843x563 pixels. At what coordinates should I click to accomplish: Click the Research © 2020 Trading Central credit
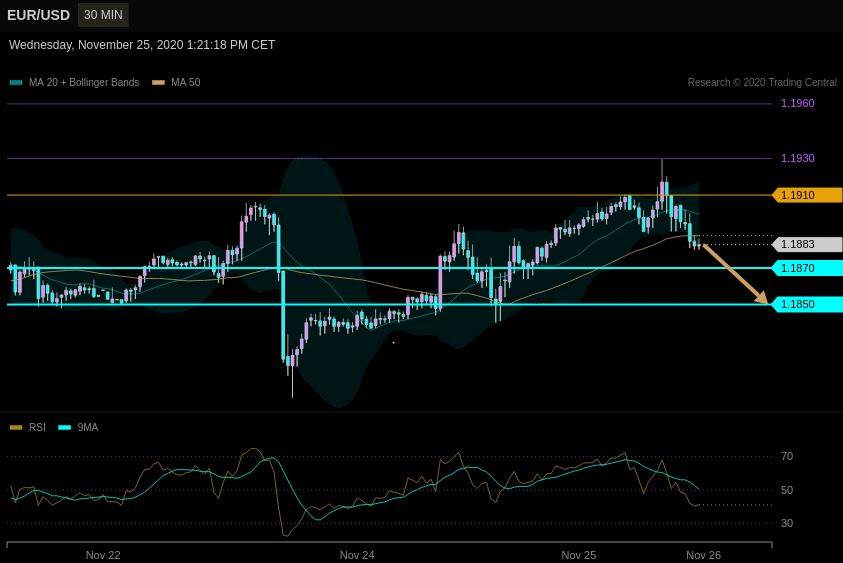762,82
